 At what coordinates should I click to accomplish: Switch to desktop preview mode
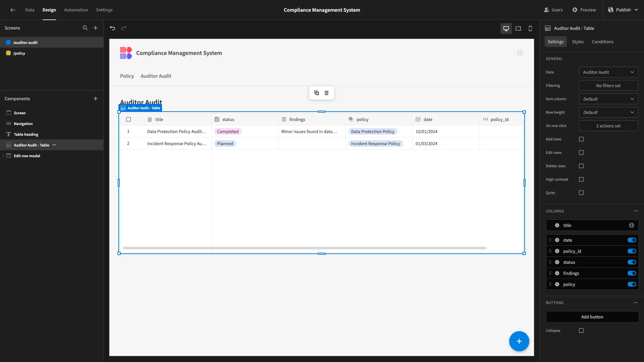[x=506, y=28]
